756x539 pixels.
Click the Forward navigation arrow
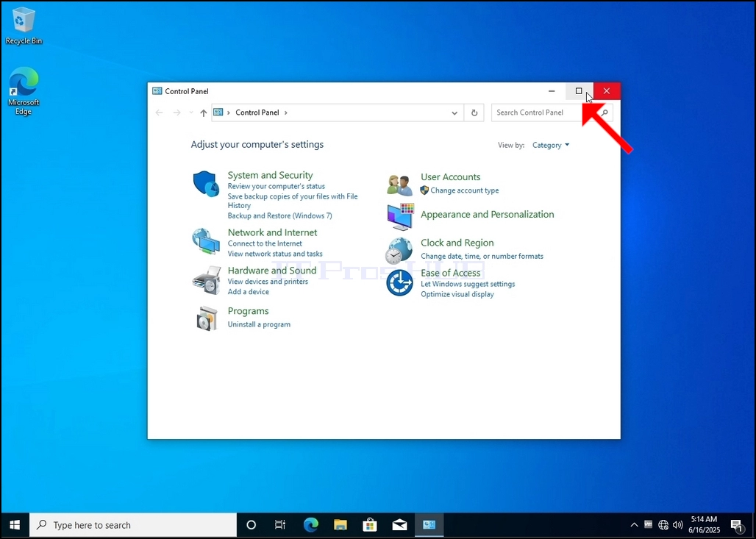tap(177, 113)
